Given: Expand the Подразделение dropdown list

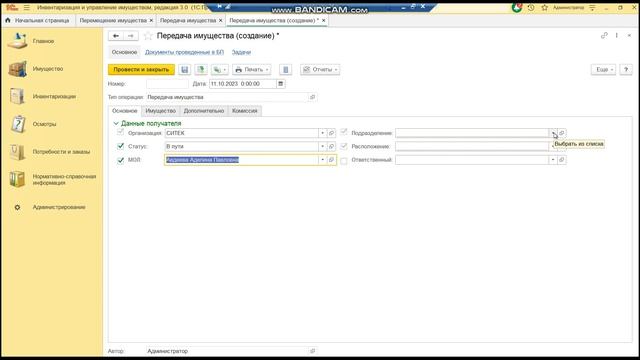Looking at the screenshot, I should 553,133.
